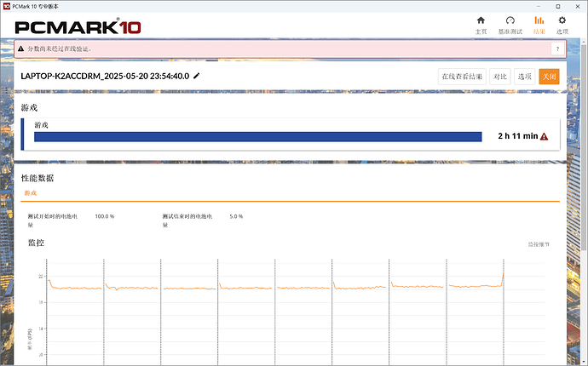Open the 基准测试 benchmark gauge icon
This screenshot has width=588, height=366.
point(510,24)
